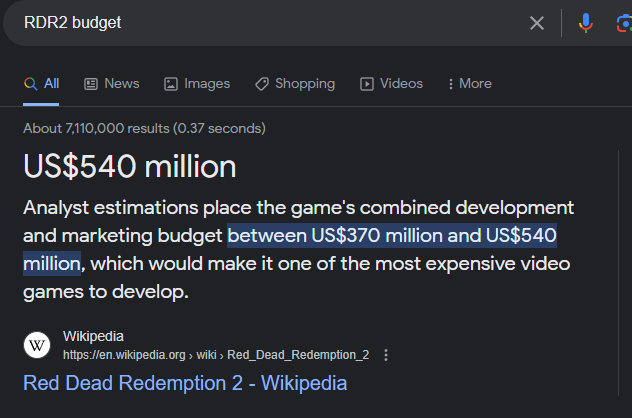
Task: Click the US$540 million answer heading
Action: tap(130, 166)
